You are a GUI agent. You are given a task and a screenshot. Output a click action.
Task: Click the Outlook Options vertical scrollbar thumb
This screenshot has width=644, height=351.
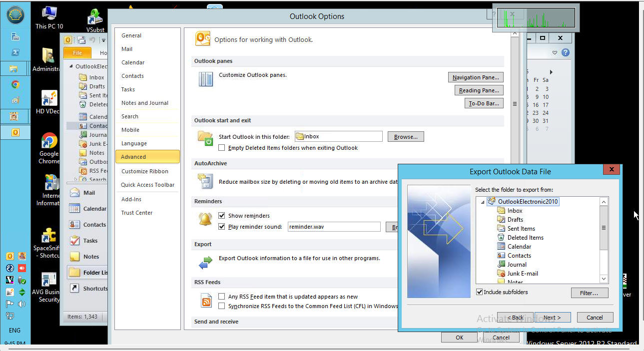click(515, 104)
